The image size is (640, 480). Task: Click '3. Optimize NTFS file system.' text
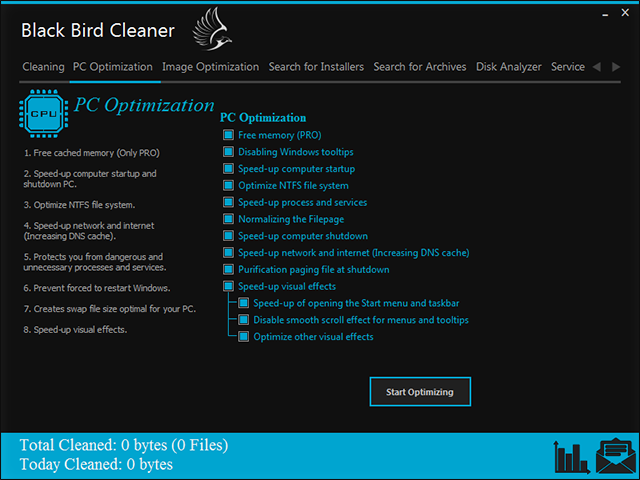(79, 205)
